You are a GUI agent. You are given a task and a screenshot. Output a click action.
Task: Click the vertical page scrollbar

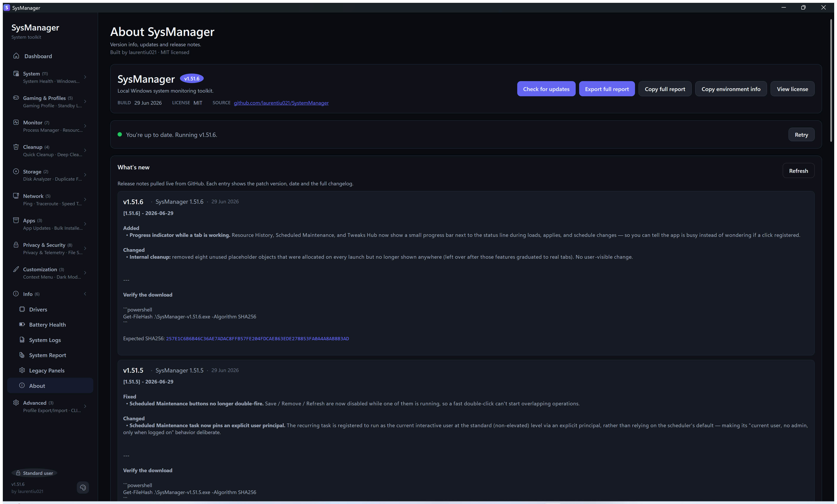[831, 81]
